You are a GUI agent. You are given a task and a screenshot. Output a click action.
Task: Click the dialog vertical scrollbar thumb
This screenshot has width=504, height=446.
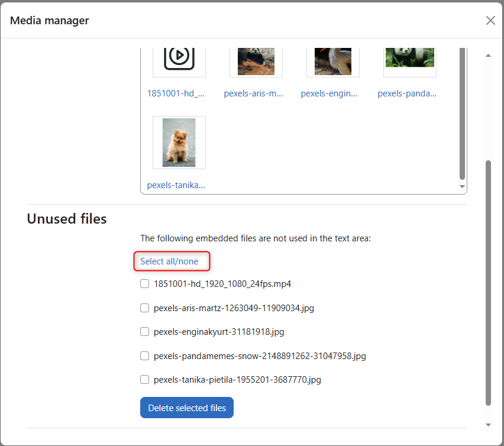click(488, 283)
